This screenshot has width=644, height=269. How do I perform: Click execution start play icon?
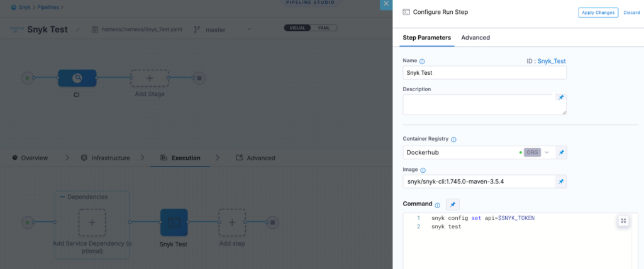[x=28, y=222]
